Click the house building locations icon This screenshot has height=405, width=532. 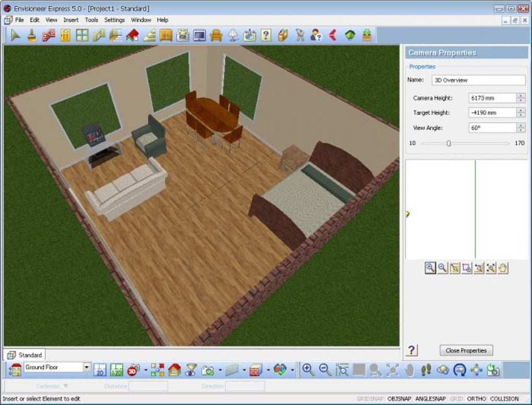[174, 370]
